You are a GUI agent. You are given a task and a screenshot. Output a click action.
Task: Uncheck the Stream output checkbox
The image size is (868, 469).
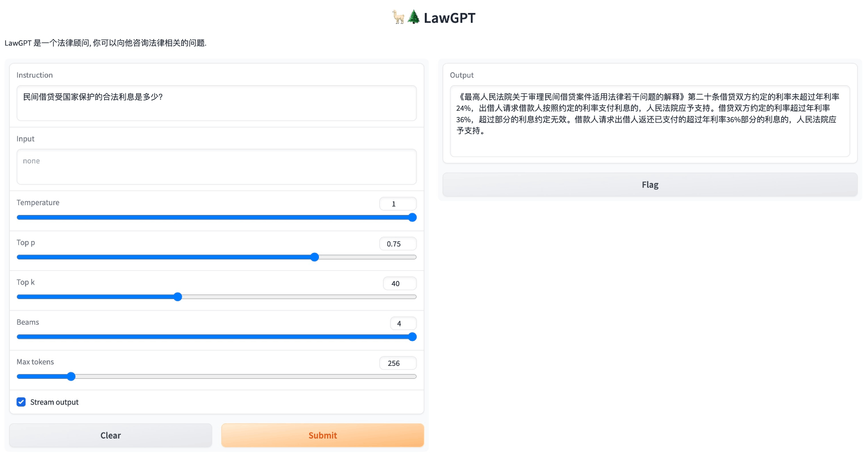pos(21,402)
